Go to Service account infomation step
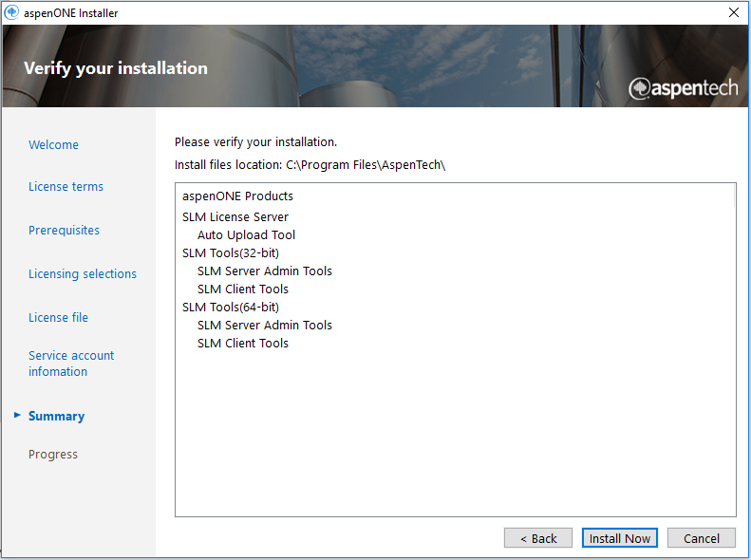This screenshot has height=560, width=751. point(71,364)
